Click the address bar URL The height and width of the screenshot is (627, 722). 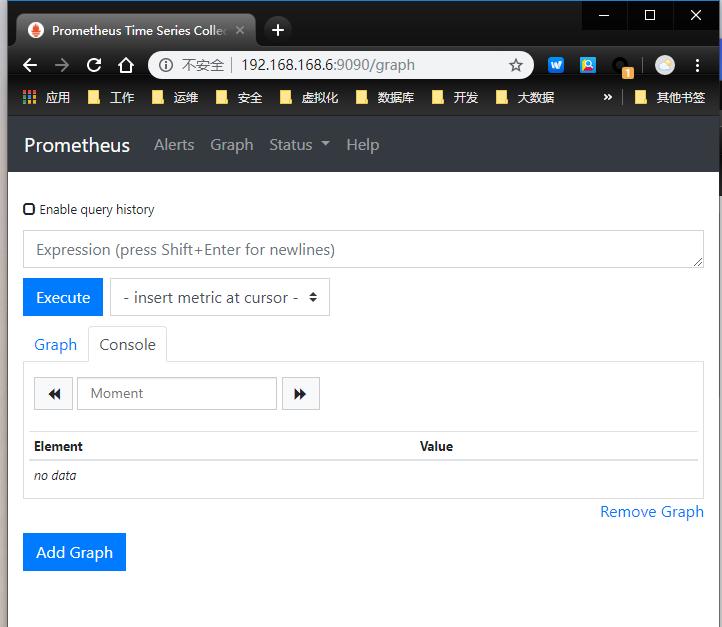coord(328,65)
